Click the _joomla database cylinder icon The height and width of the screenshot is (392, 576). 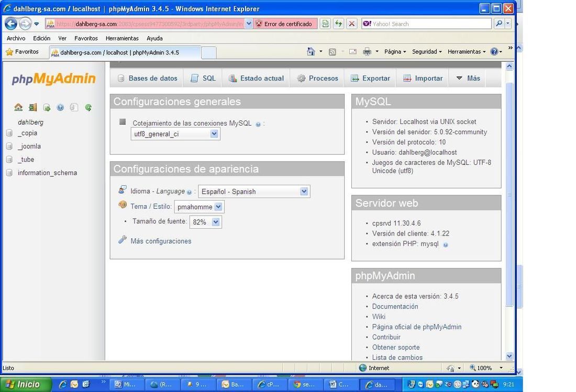pyautogui.click(x=9, y=146)
